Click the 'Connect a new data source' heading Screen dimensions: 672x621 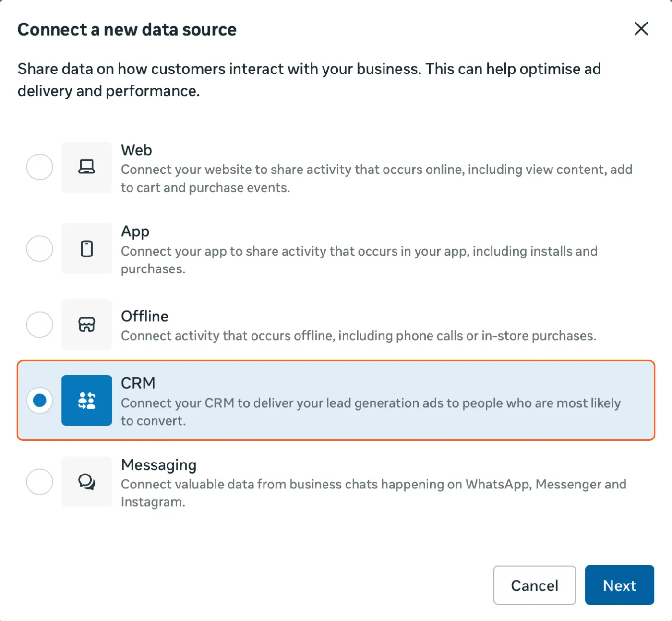(x=127, y=30)
